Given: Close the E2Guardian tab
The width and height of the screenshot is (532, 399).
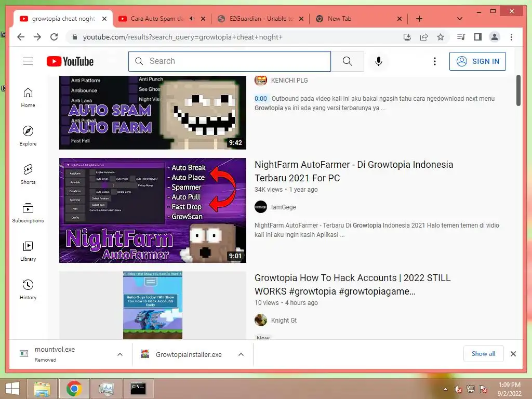Looking at the screenshot, I should coord(301,19).
